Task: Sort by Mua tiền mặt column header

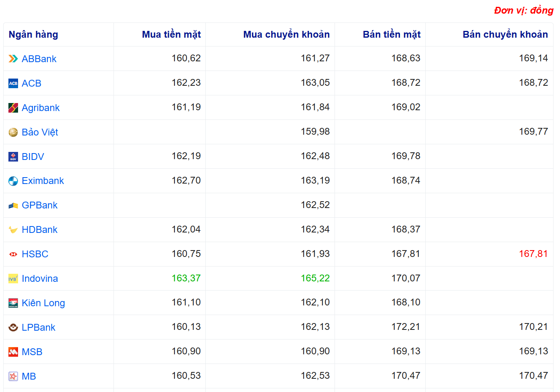Action: click(x=171, y=34)
